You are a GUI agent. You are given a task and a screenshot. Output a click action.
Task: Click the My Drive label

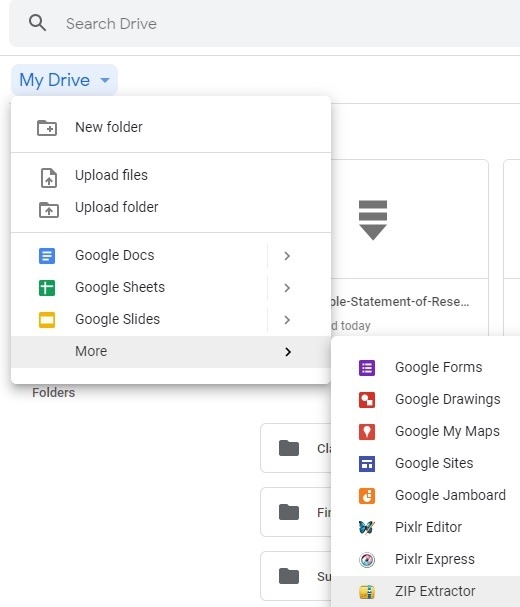[55, 80]
